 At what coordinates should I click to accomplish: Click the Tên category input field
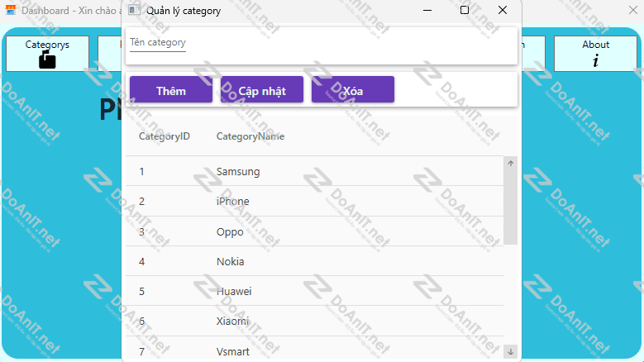point(158,43)
